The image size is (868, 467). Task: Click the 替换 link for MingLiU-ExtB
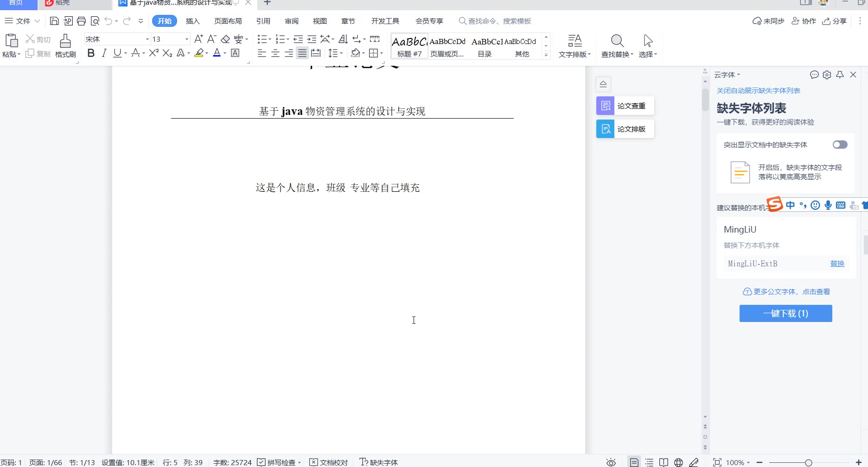pos(837,264)
